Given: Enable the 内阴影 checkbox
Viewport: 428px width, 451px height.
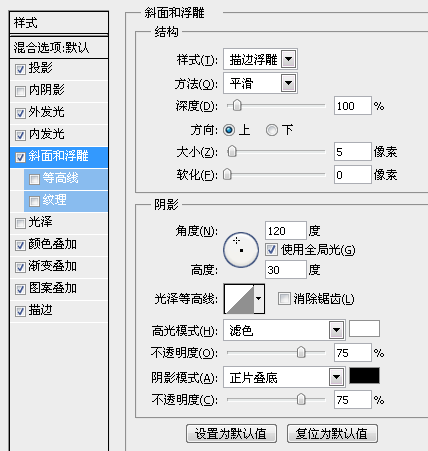Looking at the screenshot, I should 20,91.
